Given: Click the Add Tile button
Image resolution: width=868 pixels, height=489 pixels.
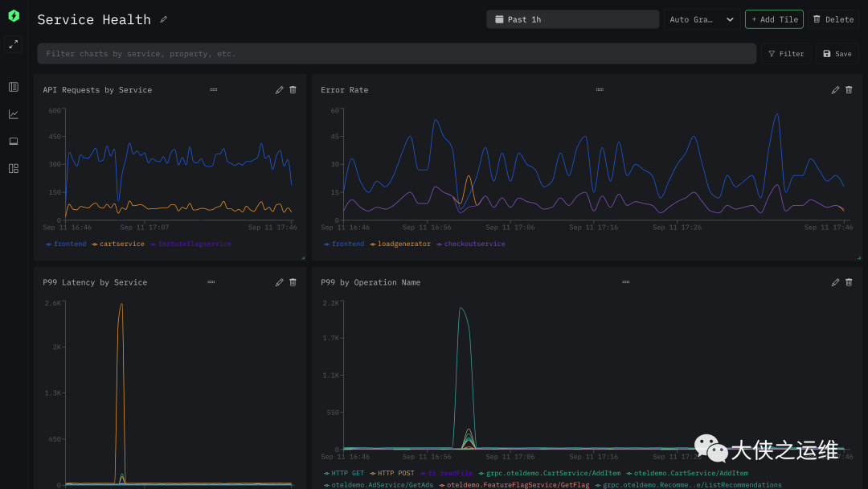Looking at the screenshot, I should (x=774, y=19).
